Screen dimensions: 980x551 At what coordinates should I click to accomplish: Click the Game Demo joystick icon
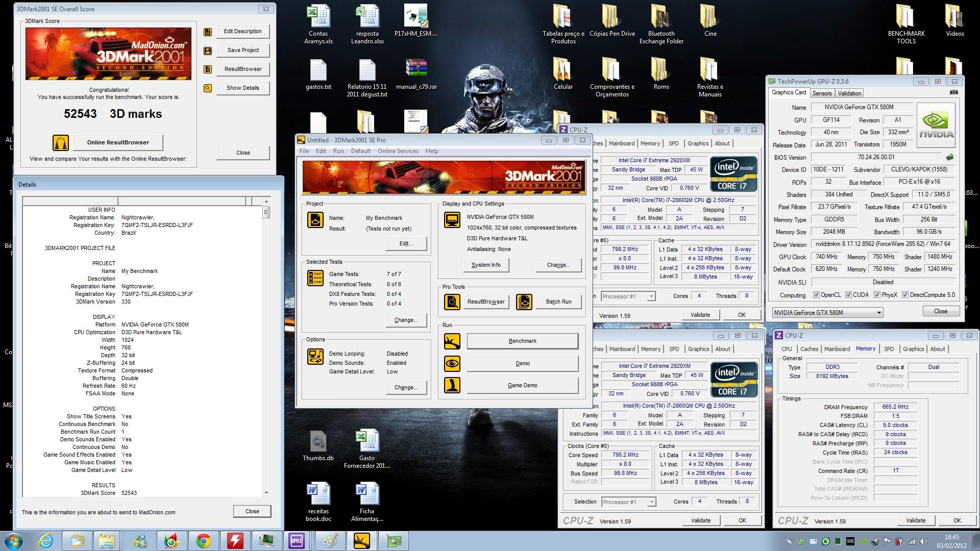[452, 386]
